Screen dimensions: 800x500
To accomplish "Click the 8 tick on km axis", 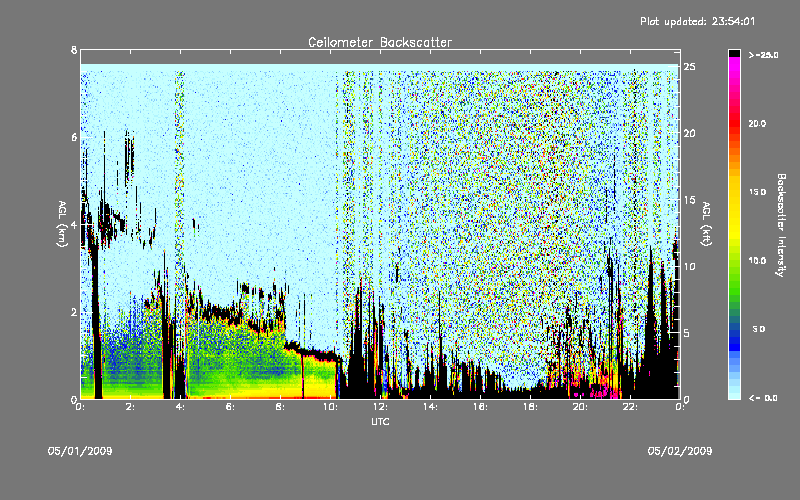I will [x=74, y=51].
